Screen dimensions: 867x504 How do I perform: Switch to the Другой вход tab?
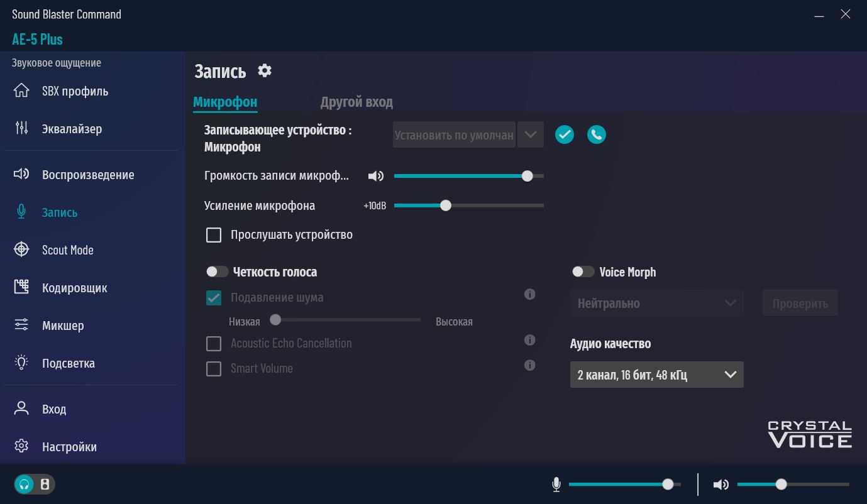(356, 102)
